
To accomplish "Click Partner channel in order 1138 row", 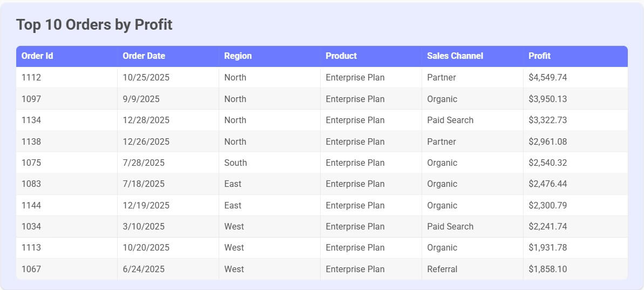I will 442,141.
